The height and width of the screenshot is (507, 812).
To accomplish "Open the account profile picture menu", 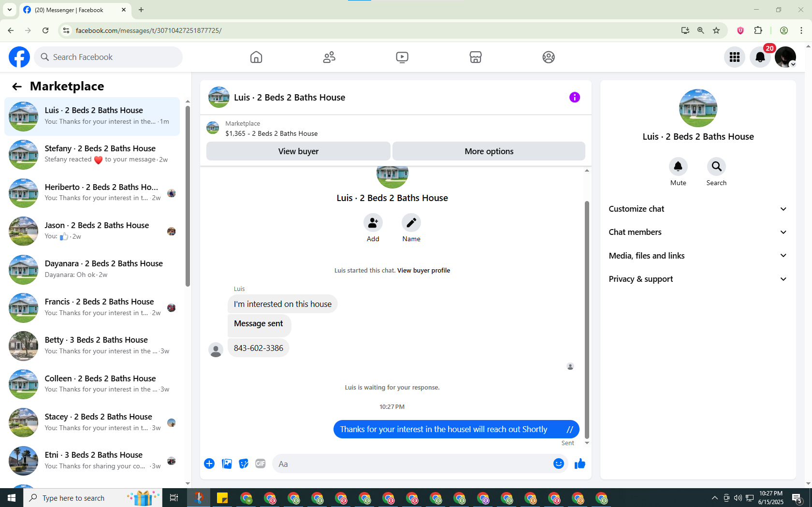I will point(785,57).
